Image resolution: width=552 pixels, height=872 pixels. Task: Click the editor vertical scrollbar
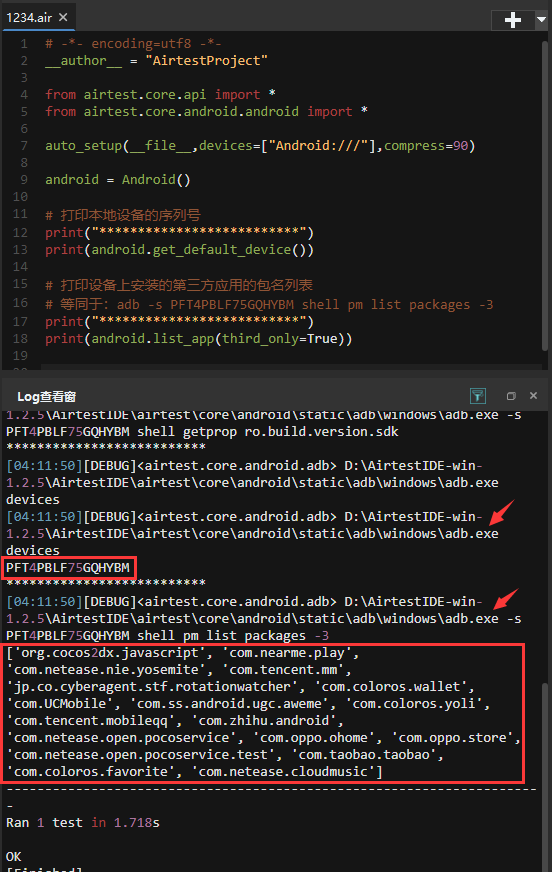coord(545,195)
